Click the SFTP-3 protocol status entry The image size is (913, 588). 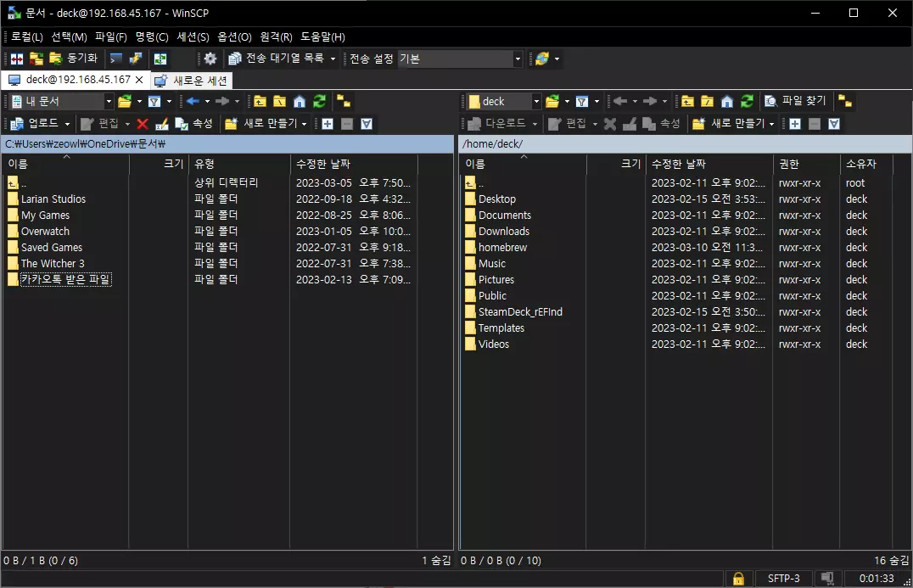[x=783, y=579]
